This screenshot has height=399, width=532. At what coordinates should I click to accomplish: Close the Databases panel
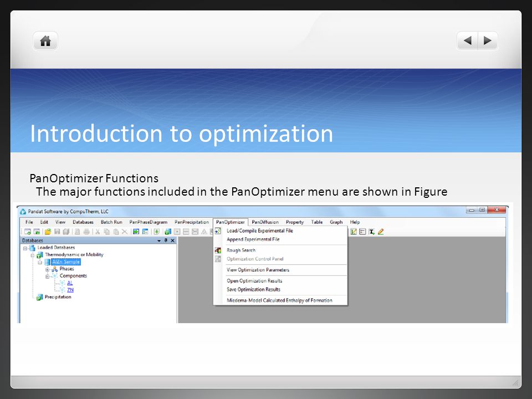tap(173, 241)
